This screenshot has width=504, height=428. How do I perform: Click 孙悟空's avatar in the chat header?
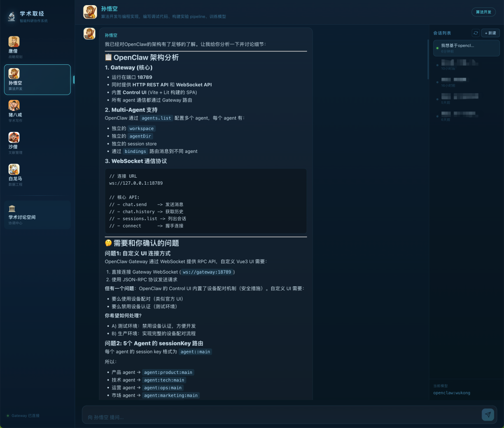pos(90,12)
